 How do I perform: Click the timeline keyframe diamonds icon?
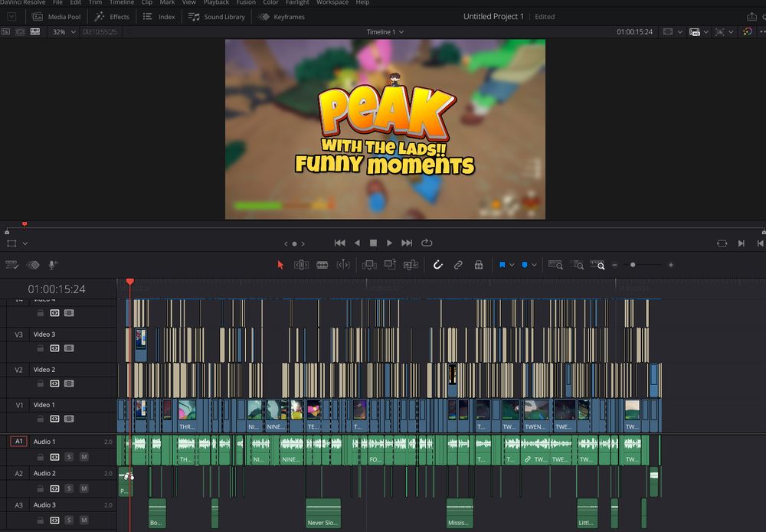coord(33,265)
